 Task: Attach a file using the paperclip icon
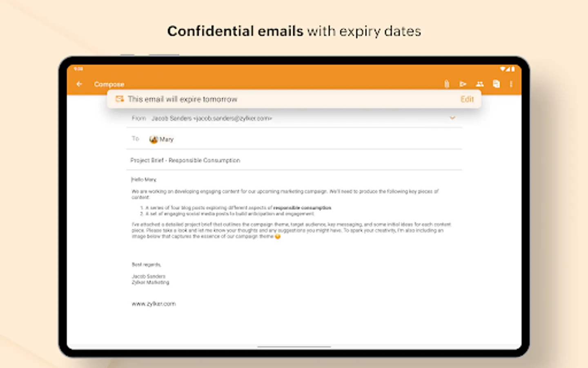point(446,84)
